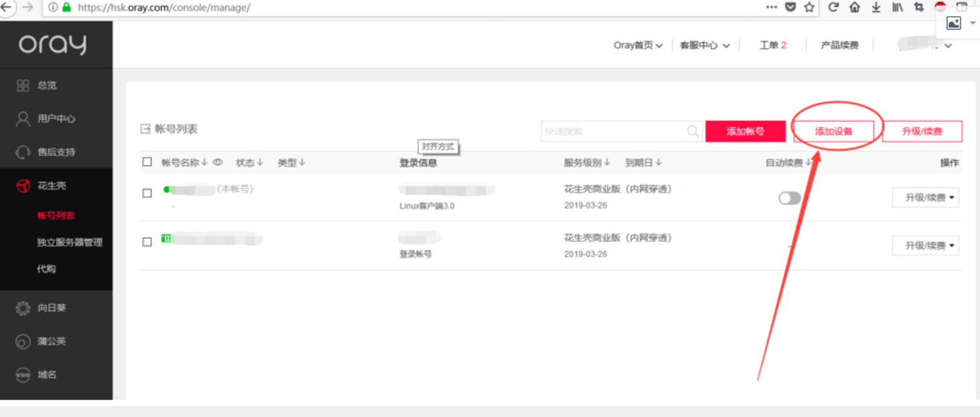Toggle the eye icon beside 帐号名称
This screenshot has width=980, height=417.
pos(218,162)
